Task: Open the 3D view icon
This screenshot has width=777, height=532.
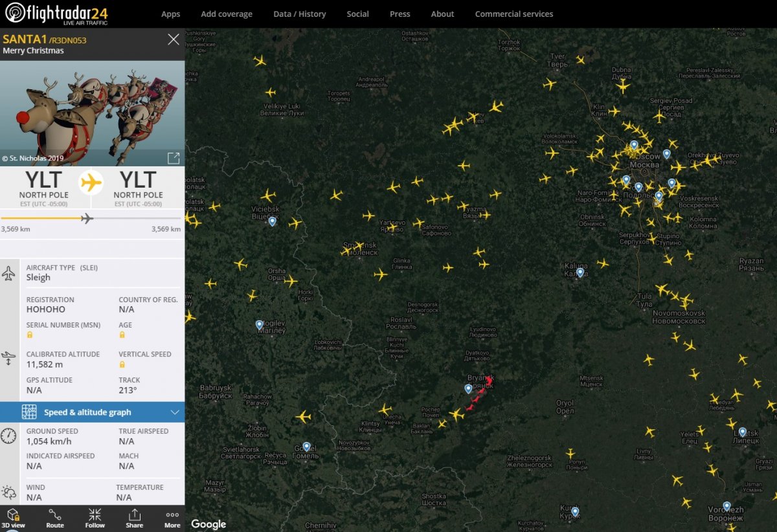Action: tap(13, 518)
